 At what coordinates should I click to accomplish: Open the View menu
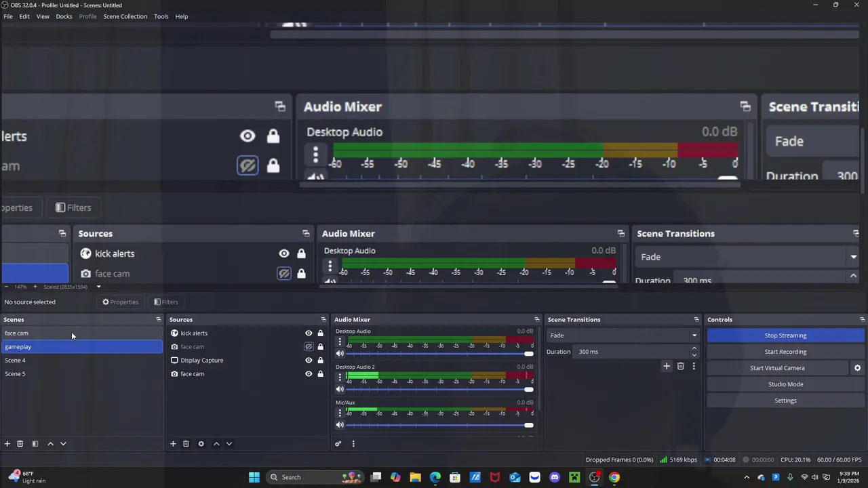pos(43,16)
